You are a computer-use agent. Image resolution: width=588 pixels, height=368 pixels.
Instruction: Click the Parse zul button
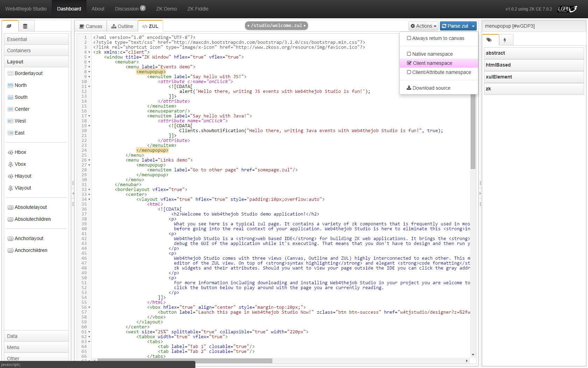click(455, 26)
